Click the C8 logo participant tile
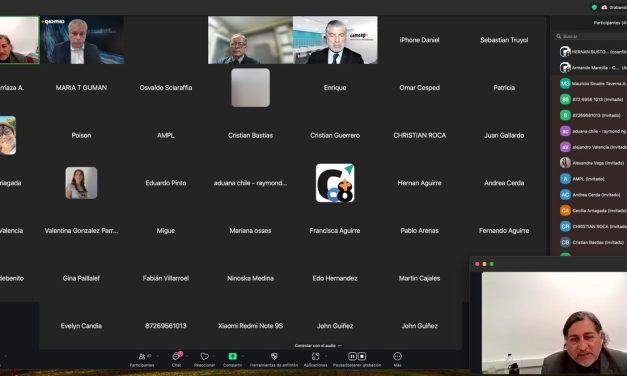The height and width of the screenshot is (376, 627). click(x=335, y=183)
